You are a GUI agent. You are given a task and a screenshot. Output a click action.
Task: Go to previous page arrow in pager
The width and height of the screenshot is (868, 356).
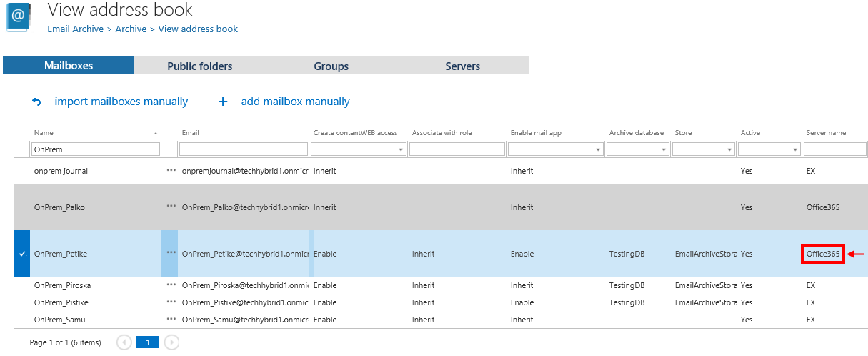tap(124, 342)
